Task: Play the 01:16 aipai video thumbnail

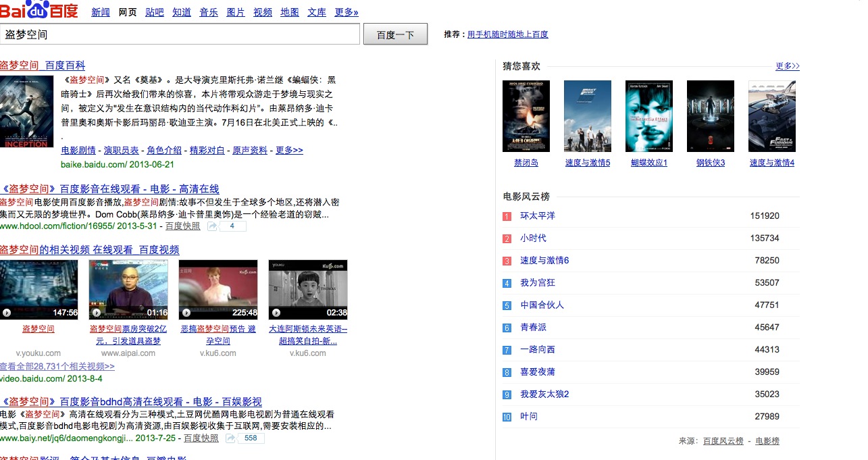Action: 128,290
